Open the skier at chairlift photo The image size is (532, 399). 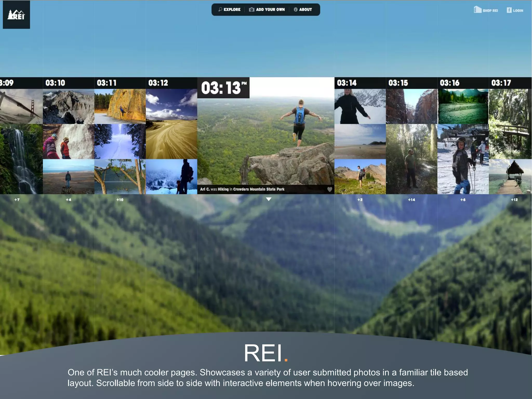463,159
